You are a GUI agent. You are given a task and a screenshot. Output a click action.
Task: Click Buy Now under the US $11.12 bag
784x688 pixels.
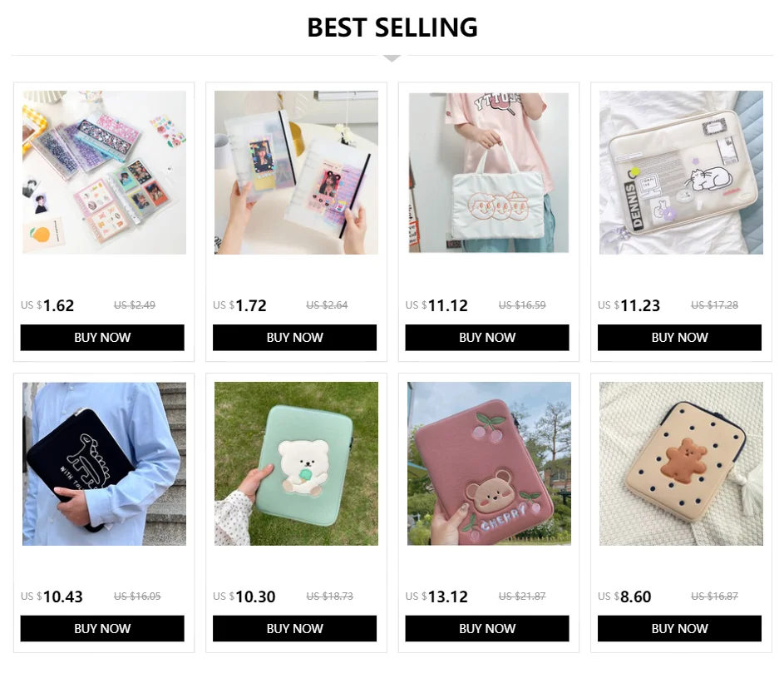click(487, 337)
